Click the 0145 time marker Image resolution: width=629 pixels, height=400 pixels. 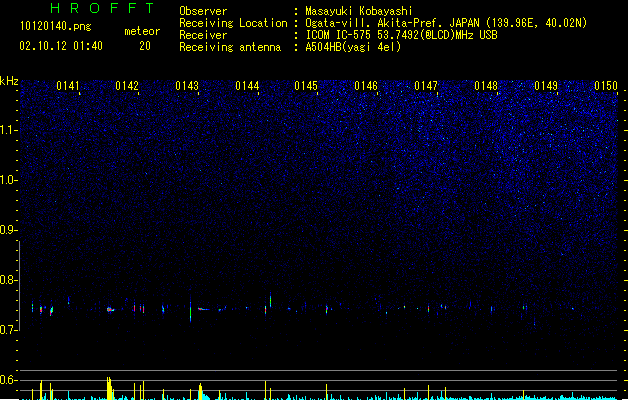coord(306,86)
